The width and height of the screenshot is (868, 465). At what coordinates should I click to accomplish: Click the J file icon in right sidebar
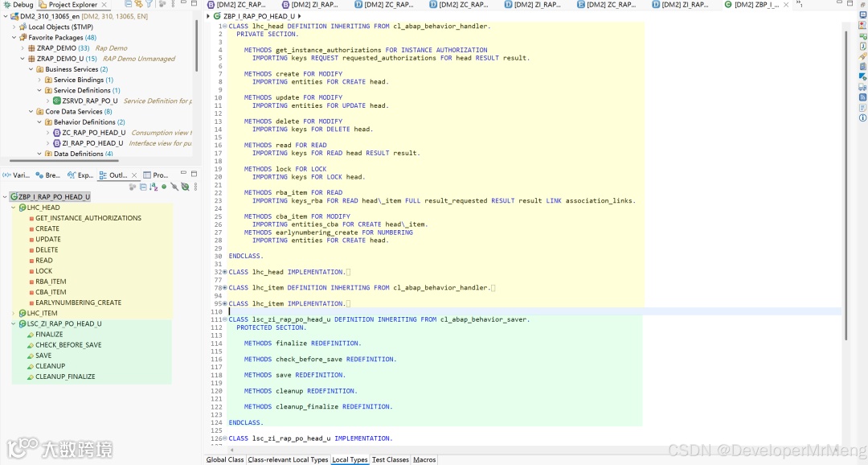[x=862, y=46]
